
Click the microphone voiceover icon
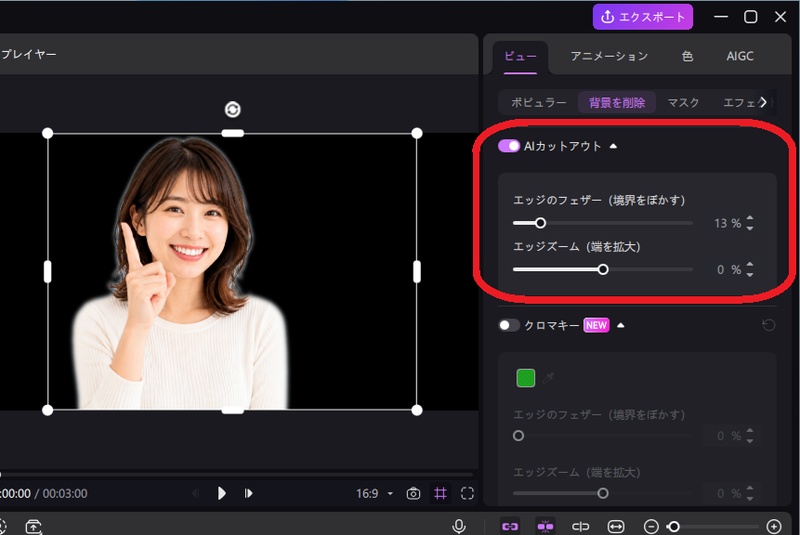pyautogui.click(x=459, y=526)
